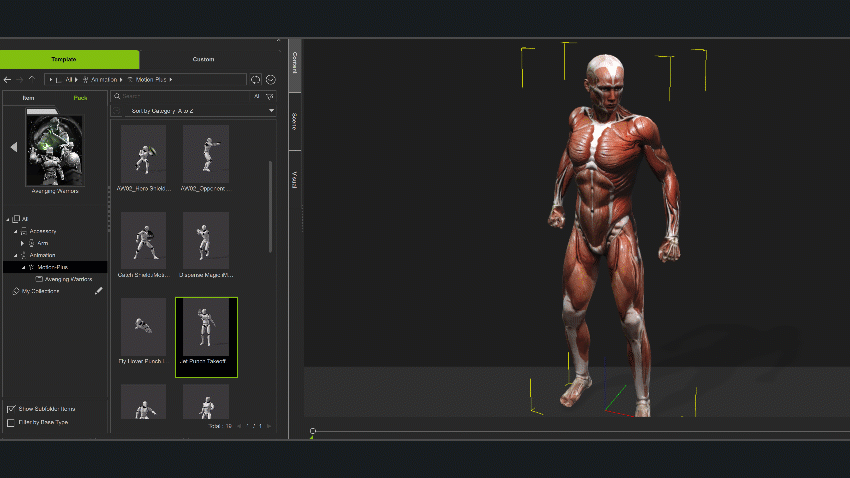Select the Avenging Warriors tree folder

pyautogui.click(x=69, y=279)
